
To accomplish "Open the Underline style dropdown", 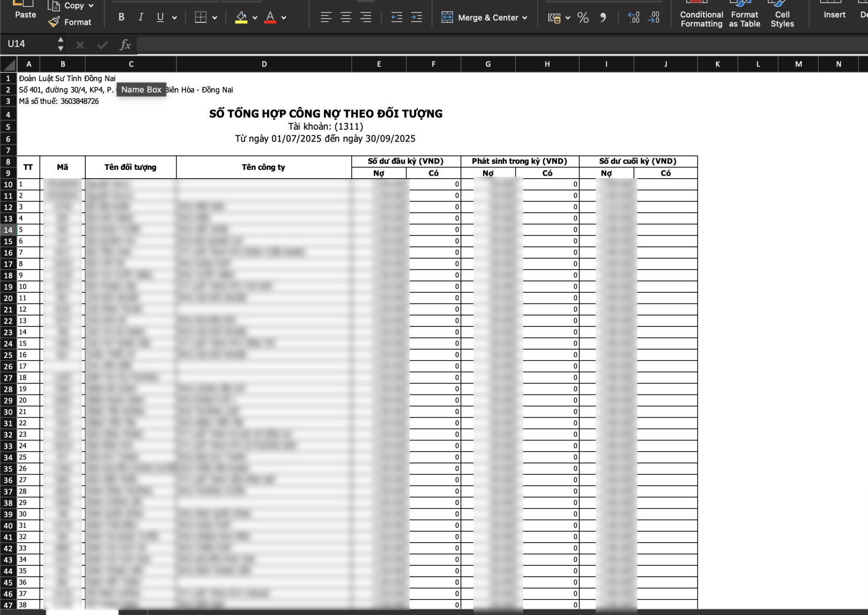I will [x=175, y=17].
